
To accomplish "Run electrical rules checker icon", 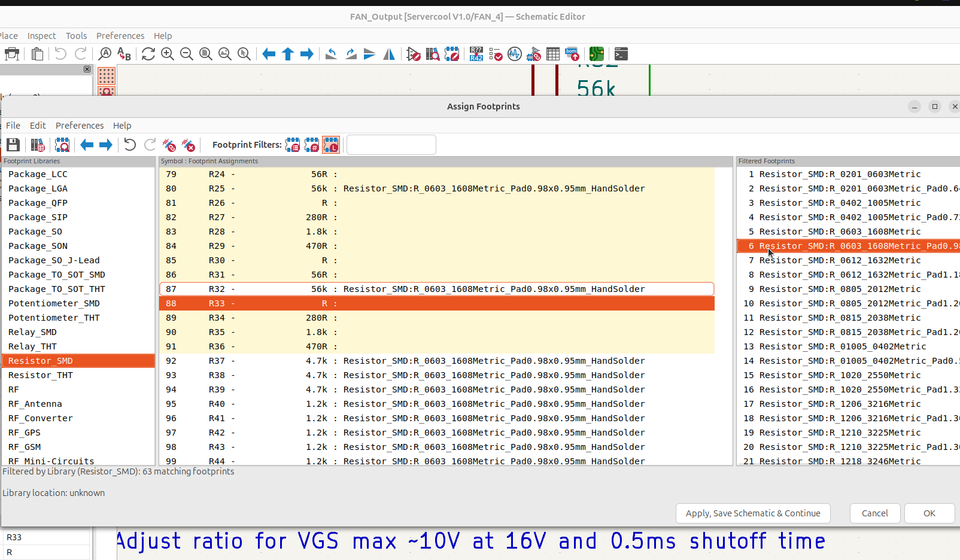I will coord(496,54).
